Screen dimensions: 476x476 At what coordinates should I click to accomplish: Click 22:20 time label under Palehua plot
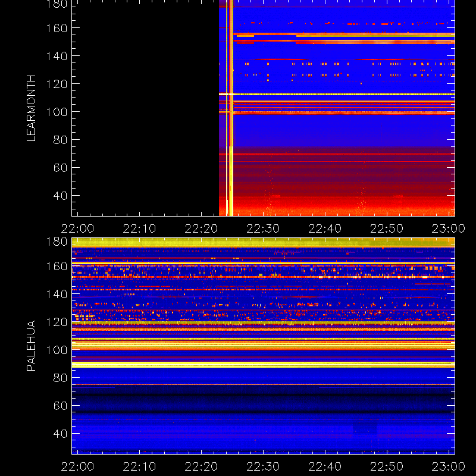[x=201, y=466]
